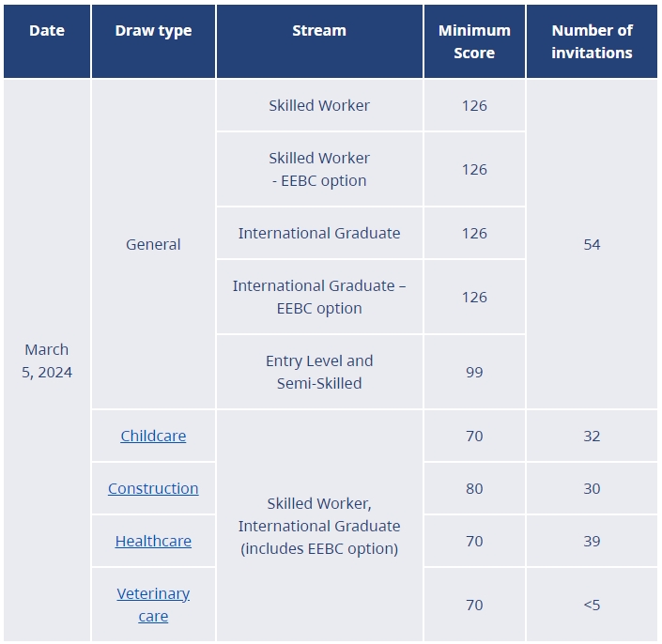Click the Healthcare hyperlink
This screenshot has height=644, width=662.
pos(153,541)
